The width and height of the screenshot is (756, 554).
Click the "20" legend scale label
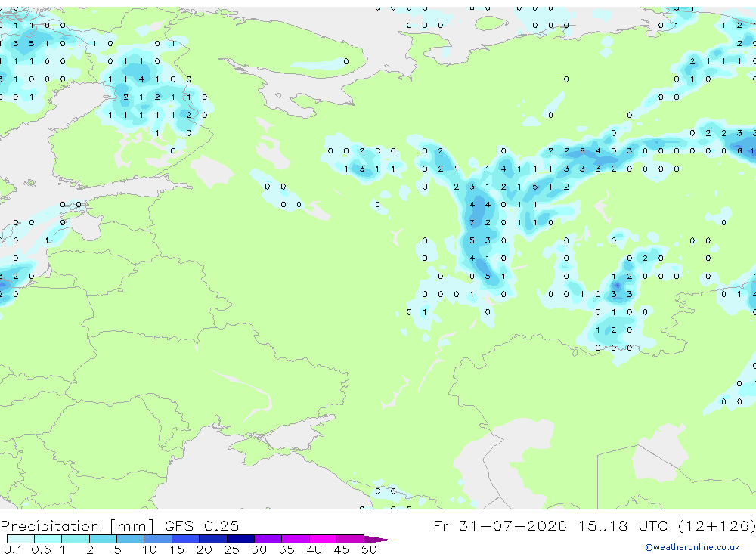[x=204, y=549]
